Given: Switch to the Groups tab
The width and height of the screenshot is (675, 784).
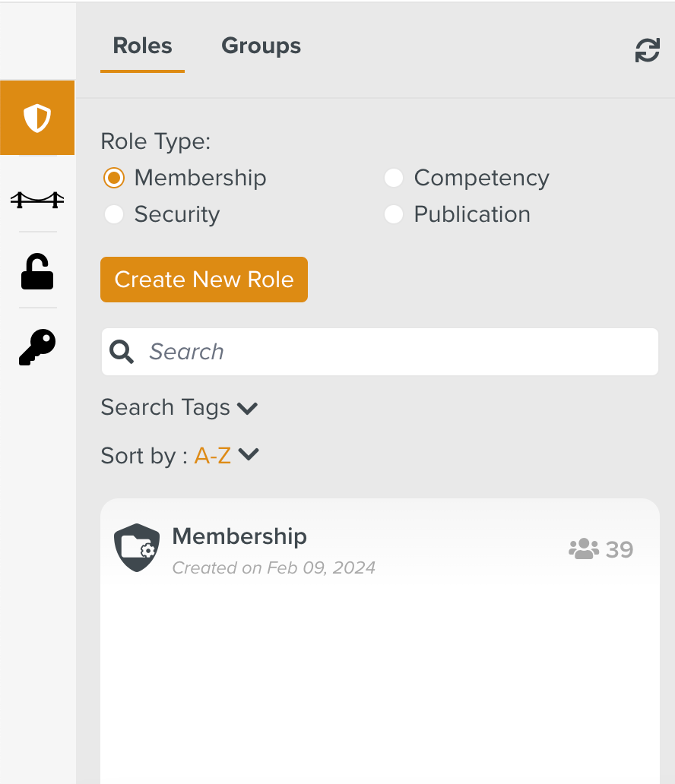Looking at the screenshot, I should coord(261,46).
